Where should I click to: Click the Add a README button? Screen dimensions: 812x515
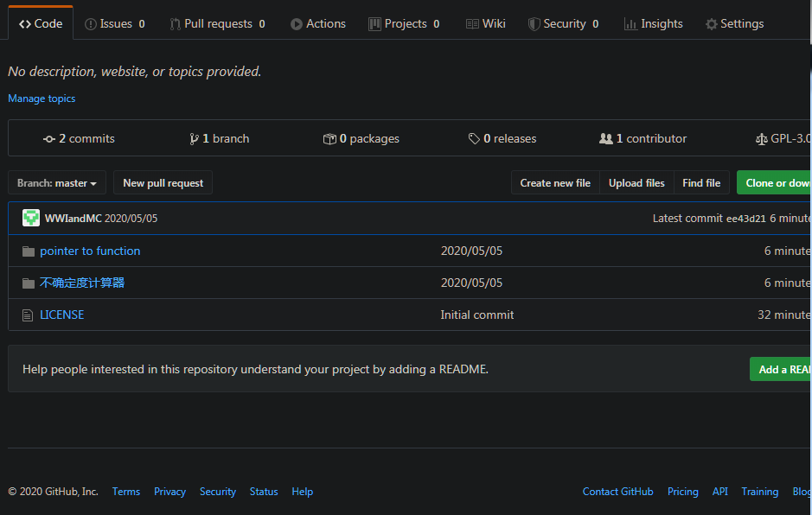(x=781, y=369)
